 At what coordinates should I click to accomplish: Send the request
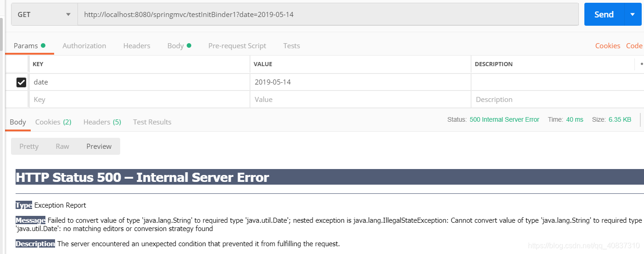(x=604, y=14)
